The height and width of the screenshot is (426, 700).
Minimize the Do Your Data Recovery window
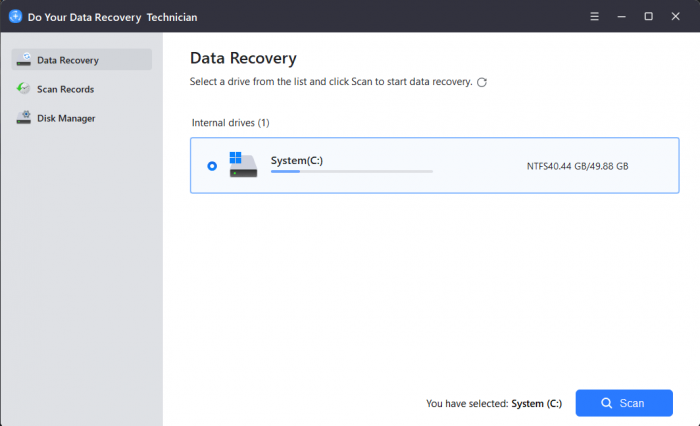tap(621, 16)
